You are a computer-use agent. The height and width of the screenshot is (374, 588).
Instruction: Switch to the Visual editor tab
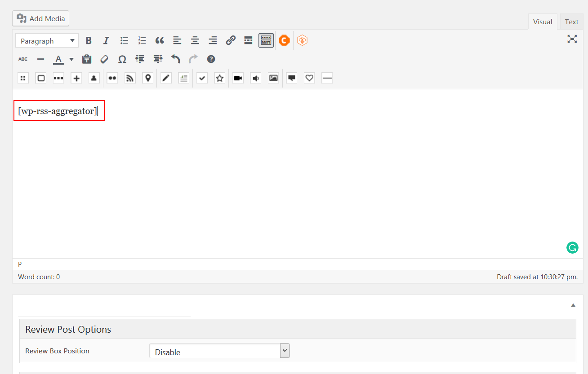(543, 22)
